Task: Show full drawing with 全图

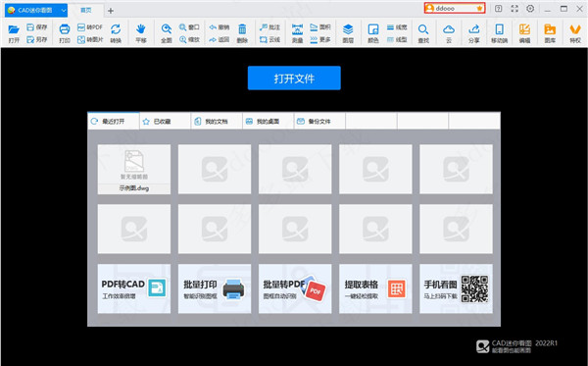Action: point(167,33)
